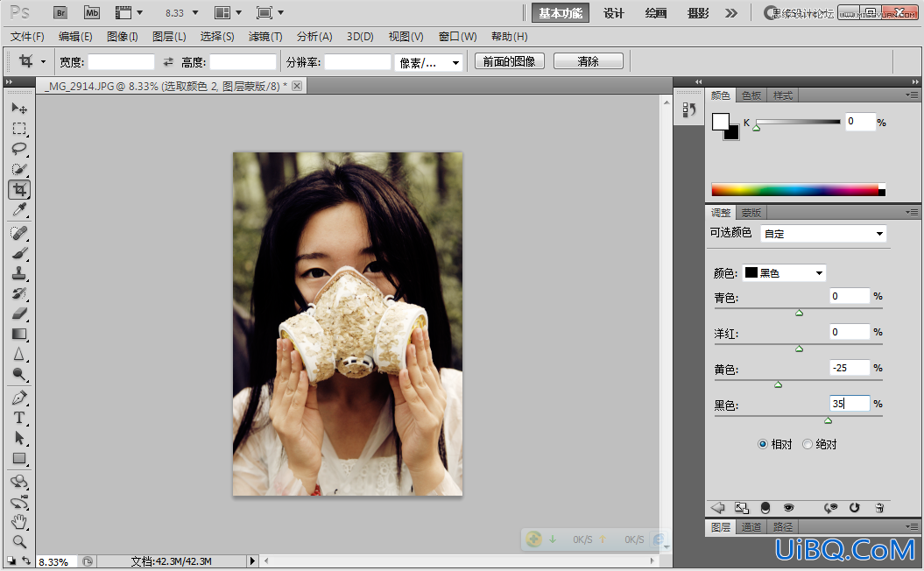This screenshot has width=924, height=571.
Task: Select the 3D Rotate tool
Action: [x=19, y=482]
